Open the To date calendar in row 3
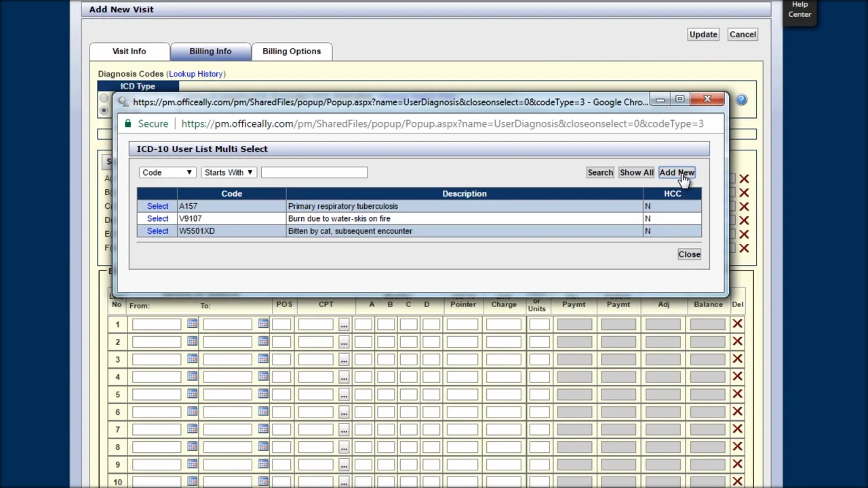Viewport: 868px width, 488px height. [x=263, y=359]
